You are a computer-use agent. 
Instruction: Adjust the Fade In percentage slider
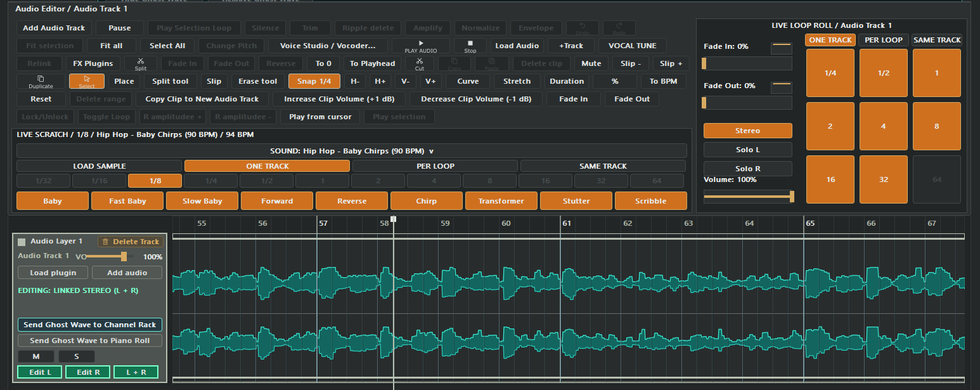pos(747,63)
